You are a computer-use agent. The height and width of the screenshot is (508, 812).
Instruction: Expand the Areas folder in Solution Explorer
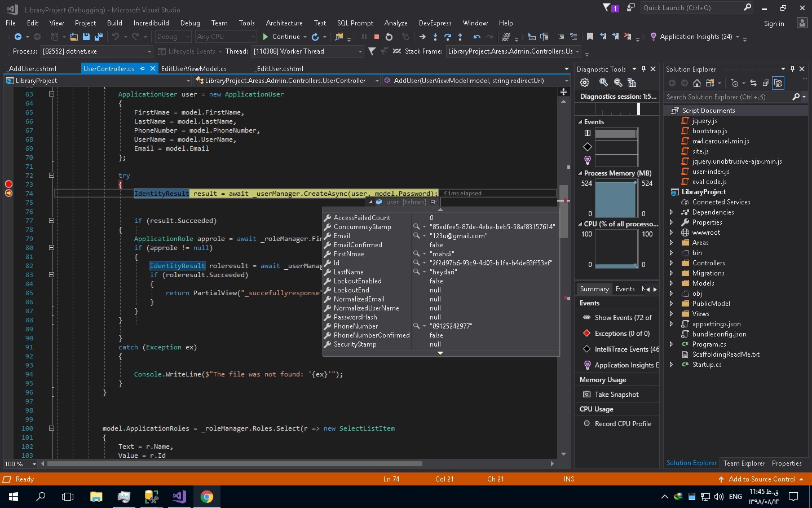pyautogui.click(x=671, y=243)
